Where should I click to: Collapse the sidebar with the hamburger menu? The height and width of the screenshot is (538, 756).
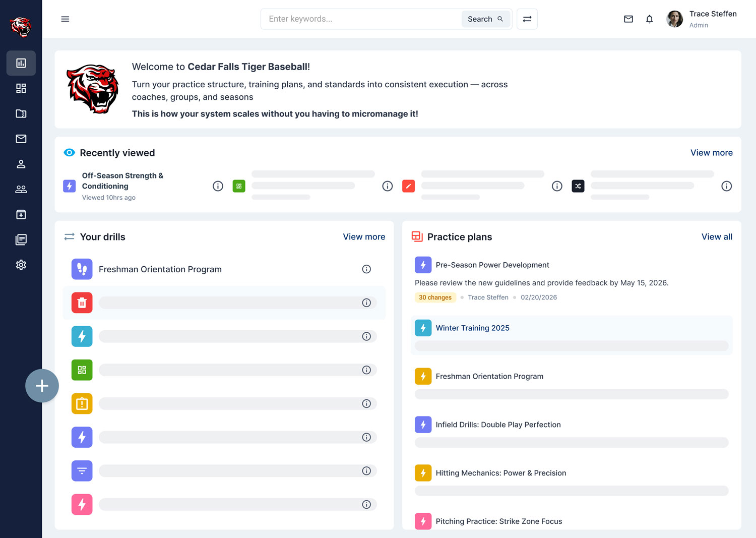coord(65,19)
